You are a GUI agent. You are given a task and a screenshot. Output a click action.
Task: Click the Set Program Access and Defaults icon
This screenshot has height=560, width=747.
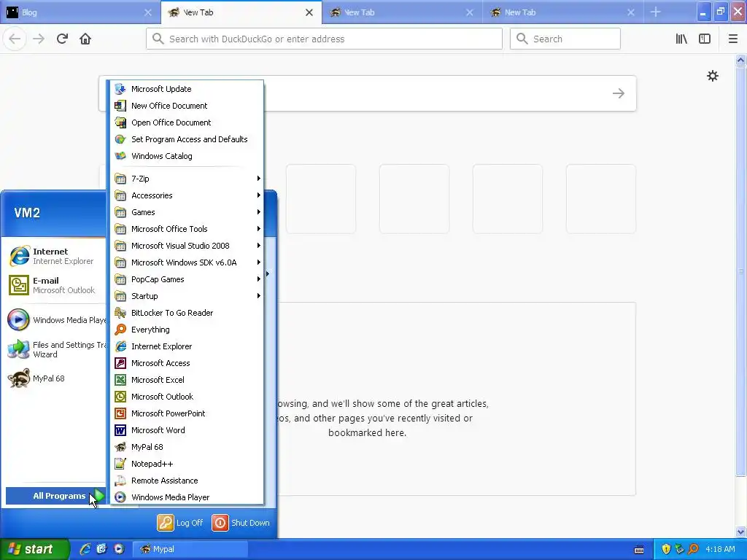(120, 139)
